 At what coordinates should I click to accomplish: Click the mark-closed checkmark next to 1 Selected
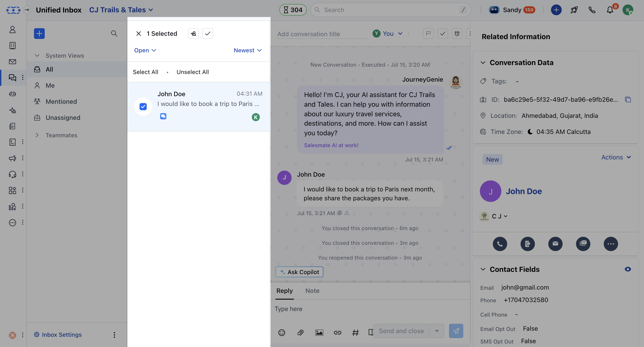(208, 34)
